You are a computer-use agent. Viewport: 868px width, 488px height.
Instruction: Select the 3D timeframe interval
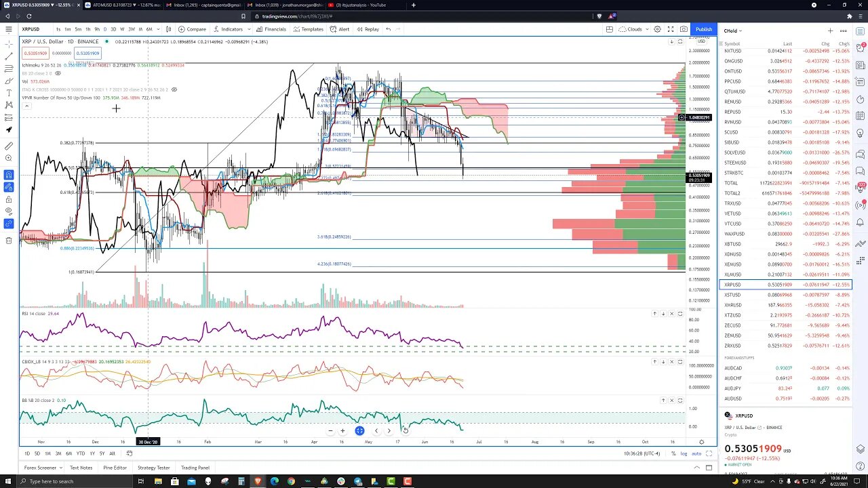pyautogui.click(x=113, y=29)
